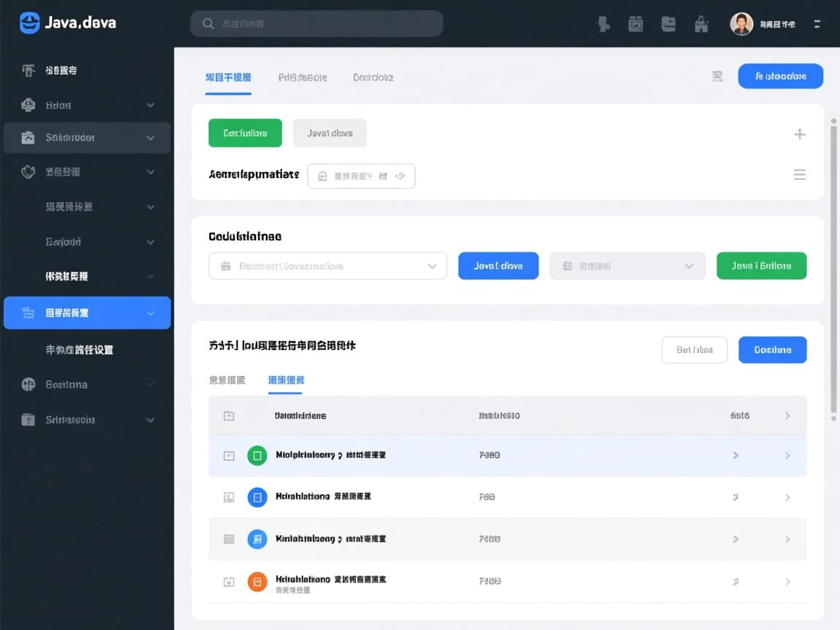The width and height of the screenshot is (840, 630).
Task: Expand the highlighted sidebar menu chevron
Action: pyautogui.click(x=151, y=313)
